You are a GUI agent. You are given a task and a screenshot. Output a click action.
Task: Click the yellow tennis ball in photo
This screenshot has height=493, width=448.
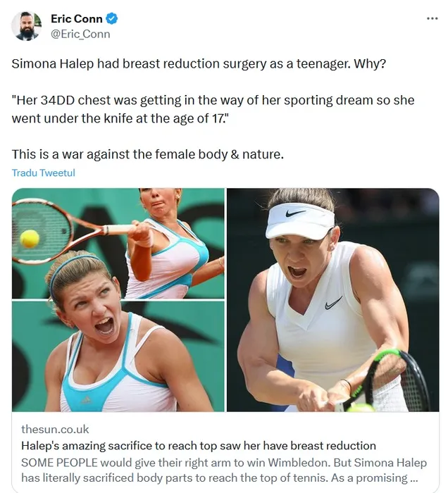(x=30, y=238)
